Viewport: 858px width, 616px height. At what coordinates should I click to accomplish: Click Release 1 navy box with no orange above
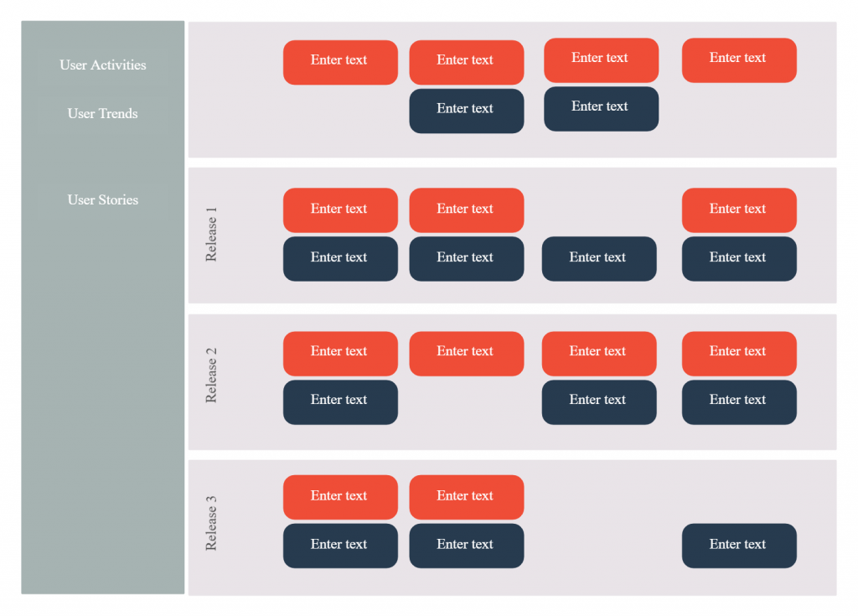tap(599, 258)
